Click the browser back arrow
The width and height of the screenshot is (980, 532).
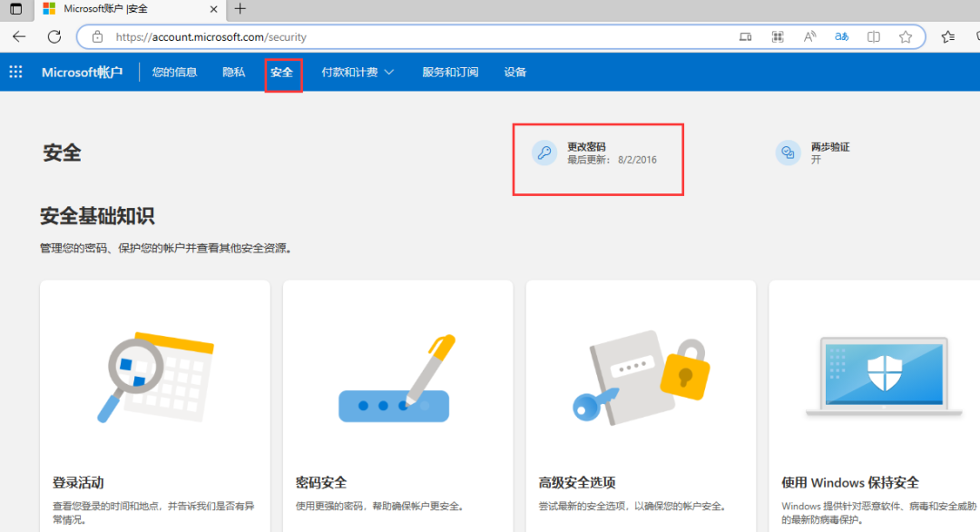19,37
